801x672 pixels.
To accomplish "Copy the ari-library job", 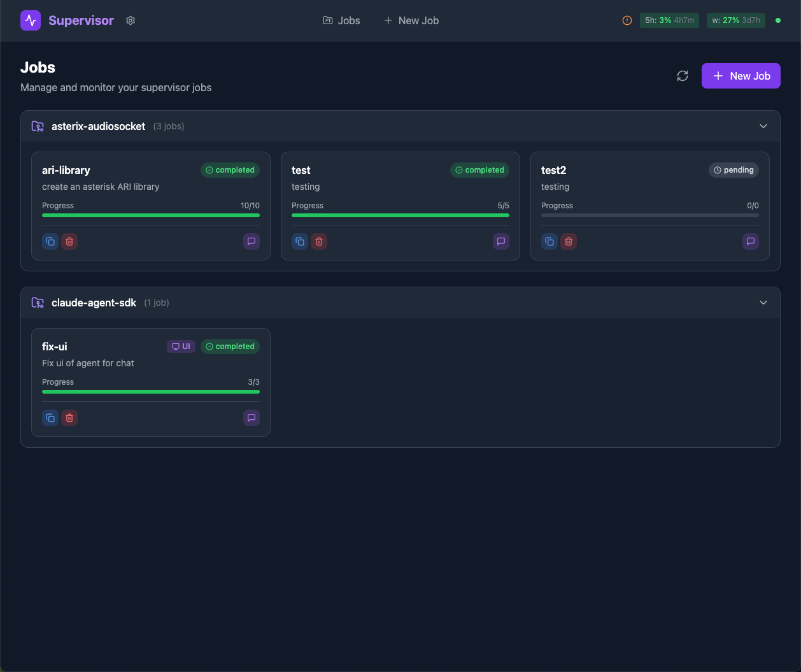I will (x=50, y=241).
